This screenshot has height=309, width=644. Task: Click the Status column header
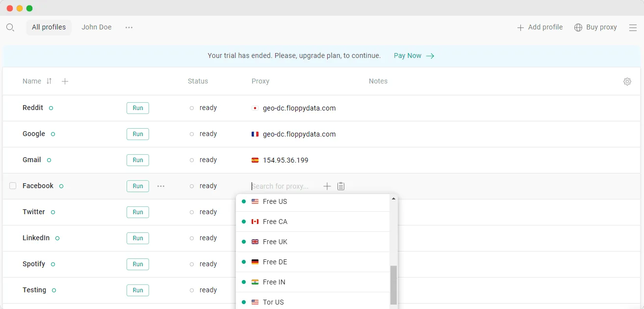click(198, 81)
